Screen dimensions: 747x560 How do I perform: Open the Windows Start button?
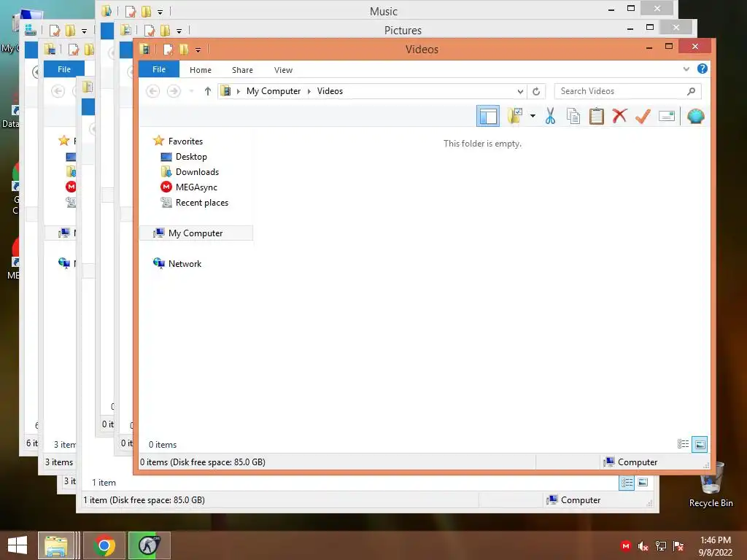click(x=18, y=545)
